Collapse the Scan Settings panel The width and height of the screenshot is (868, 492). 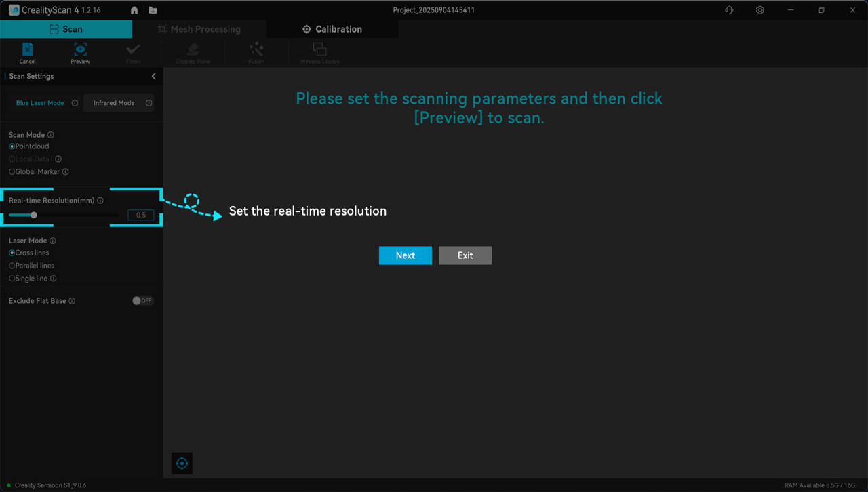tap(153, 77)
